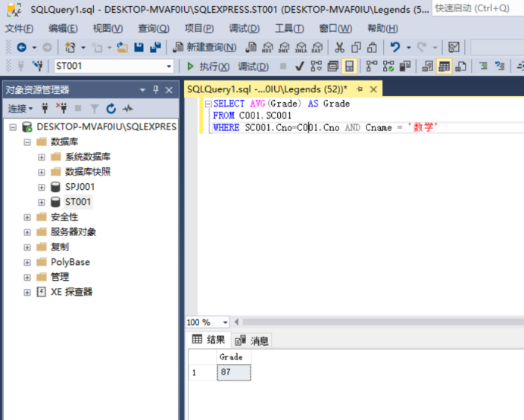Expand the 系统数据库 folder
Viewport: 524px width, 420px height.
coord(42,157)
